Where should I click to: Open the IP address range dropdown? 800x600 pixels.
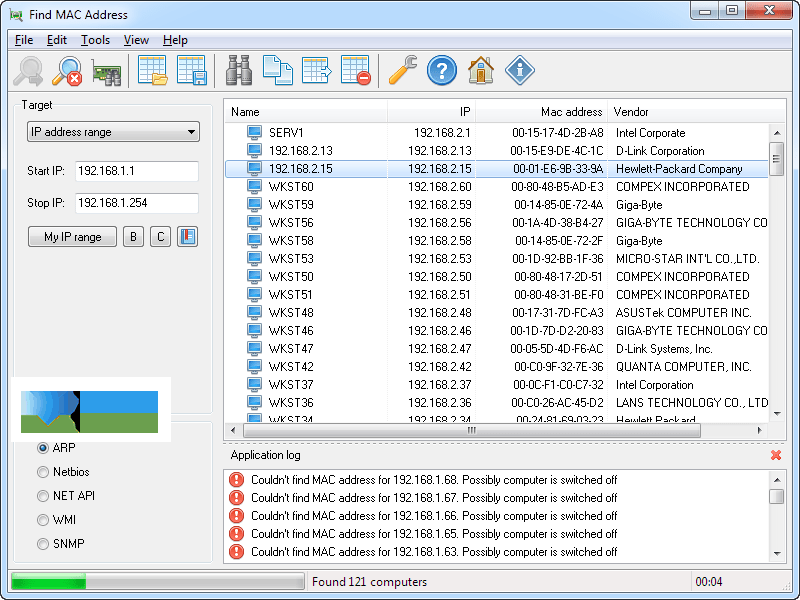pyautogui.click(x=113, y=132)
